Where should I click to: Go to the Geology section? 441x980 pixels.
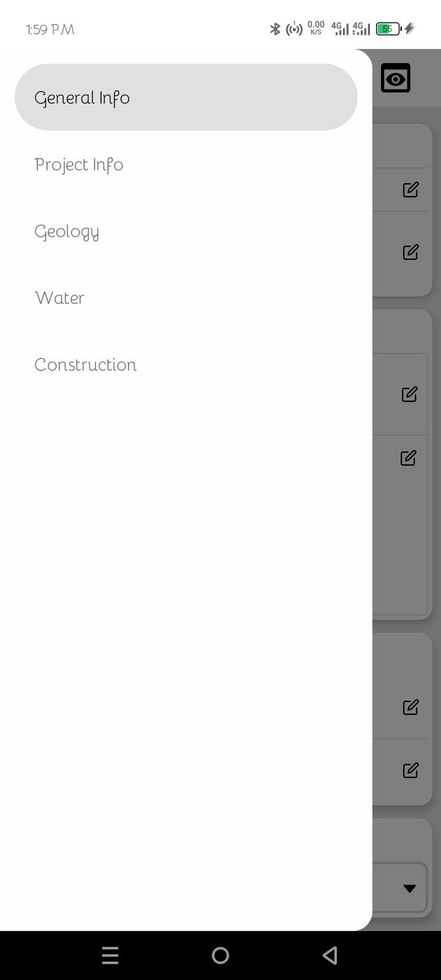coord(67,232)
